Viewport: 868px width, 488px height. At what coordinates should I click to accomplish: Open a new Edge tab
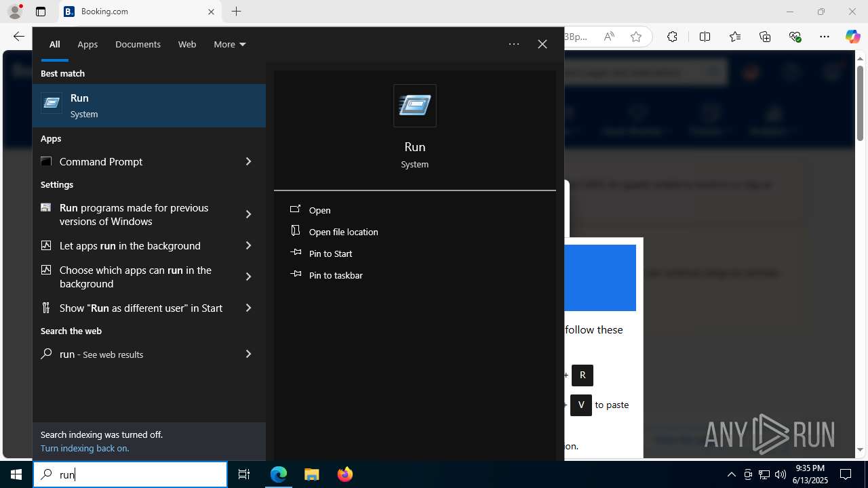point(236,12)
